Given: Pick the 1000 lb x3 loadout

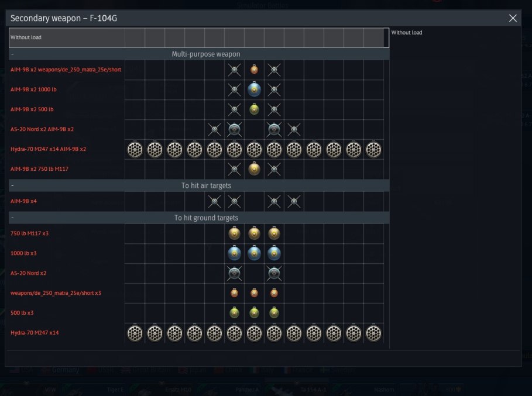Looking at the screenshot, I should (199, 253).
